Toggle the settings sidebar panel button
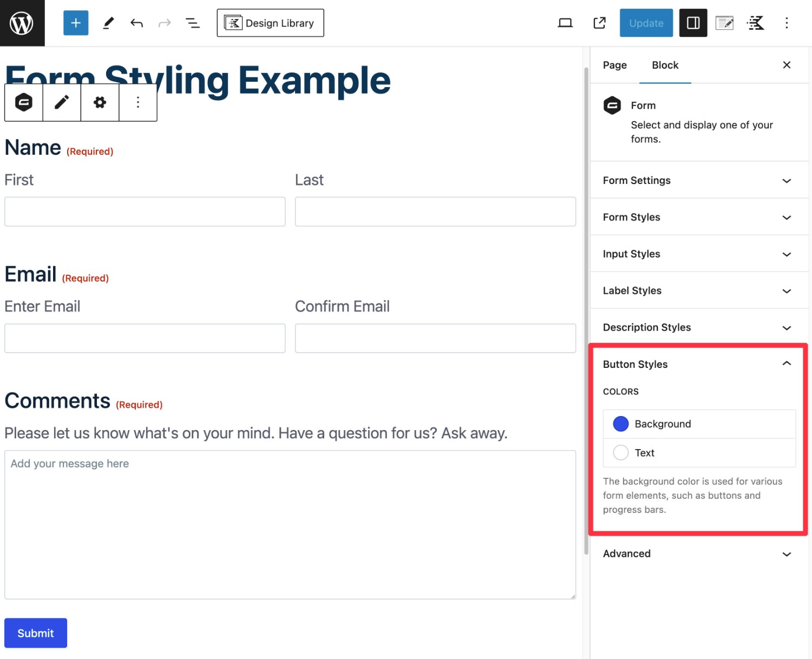Screen dimensions: 812x659 pos(693,23)
